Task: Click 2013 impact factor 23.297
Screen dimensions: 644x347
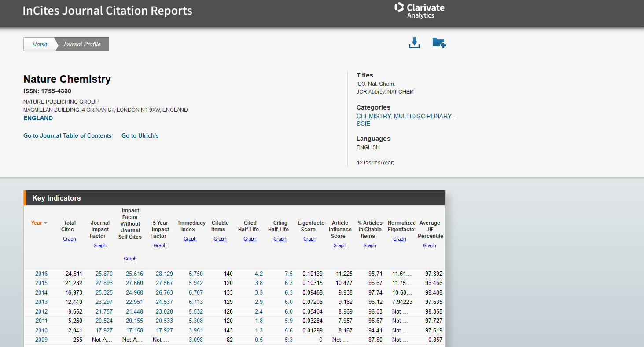Action: 104,302
